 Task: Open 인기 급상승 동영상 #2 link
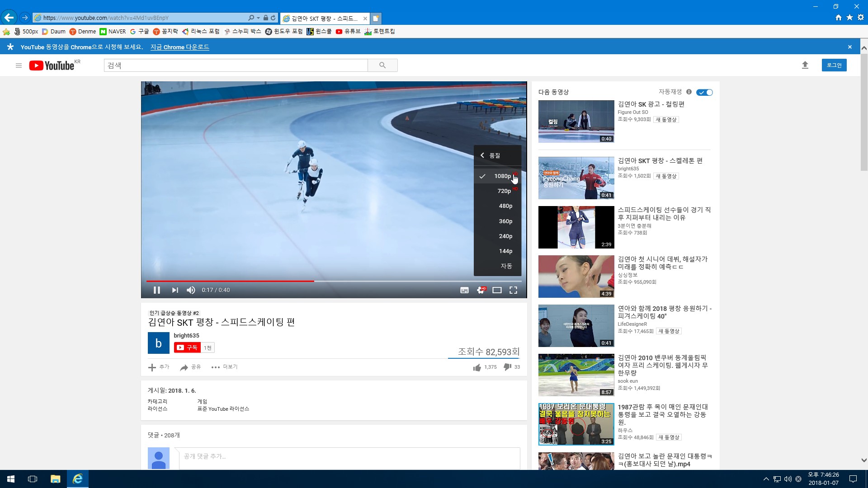pyautogui.click(x=174, y=313)
